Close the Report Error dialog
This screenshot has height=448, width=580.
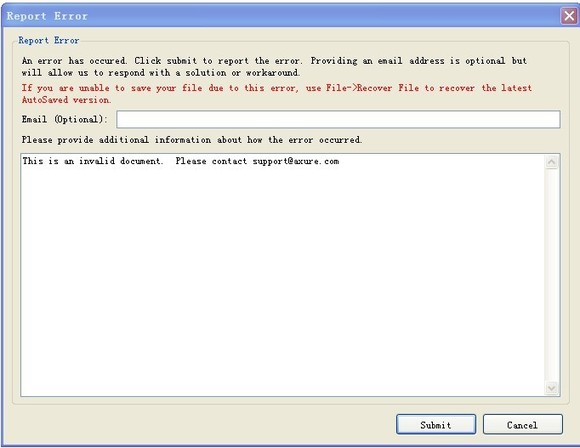[569, 16]
